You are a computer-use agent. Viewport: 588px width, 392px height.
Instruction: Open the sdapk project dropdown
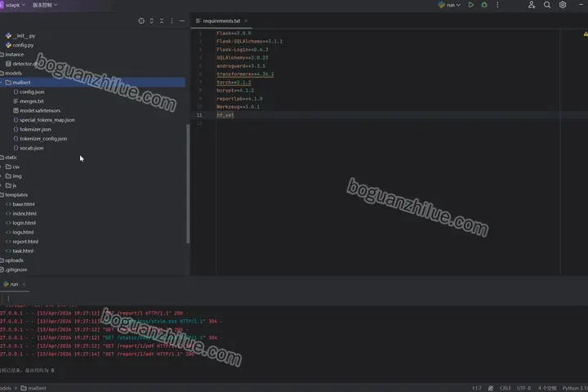pos(13,5)
